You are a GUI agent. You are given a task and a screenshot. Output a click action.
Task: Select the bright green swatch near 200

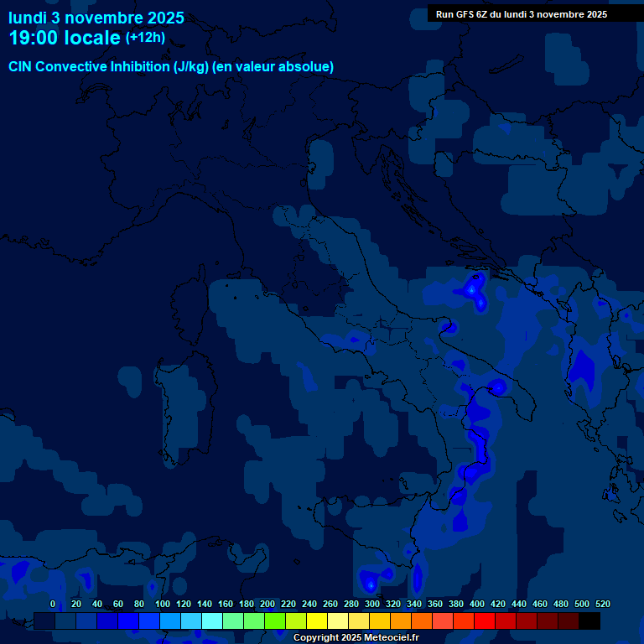pos(275,621)
